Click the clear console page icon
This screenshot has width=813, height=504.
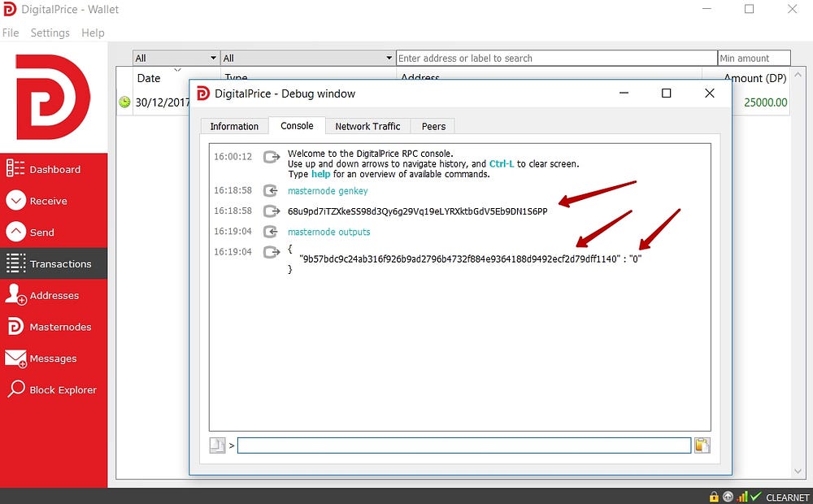click(x=217, y=445)
